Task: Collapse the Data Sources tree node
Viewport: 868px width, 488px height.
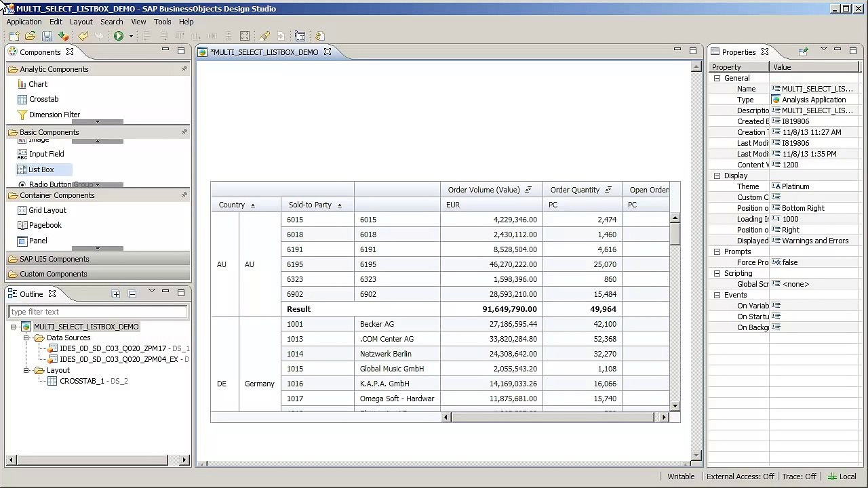Action: point(26,338)
